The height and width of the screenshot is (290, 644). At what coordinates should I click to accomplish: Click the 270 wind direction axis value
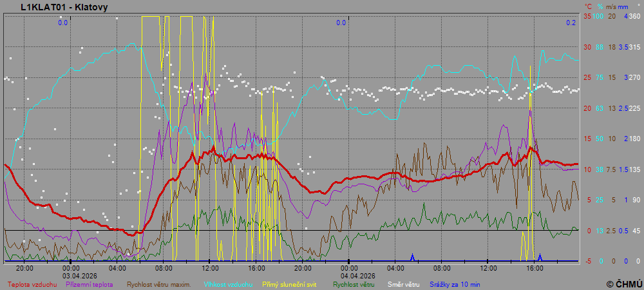(634, 77)
